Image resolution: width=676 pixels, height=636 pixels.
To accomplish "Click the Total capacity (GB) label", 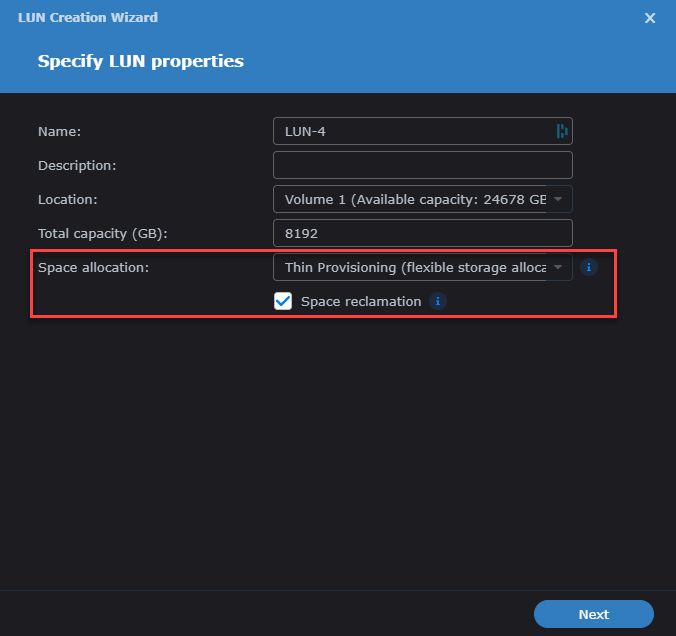I will pos(103,234).
